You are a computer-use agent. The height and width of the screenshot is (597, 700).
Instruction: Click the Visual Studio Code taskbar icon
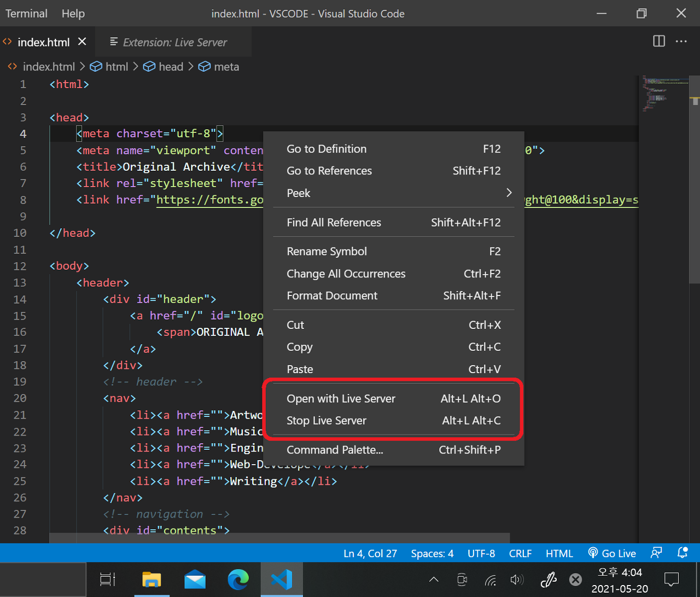click(282, 579)
